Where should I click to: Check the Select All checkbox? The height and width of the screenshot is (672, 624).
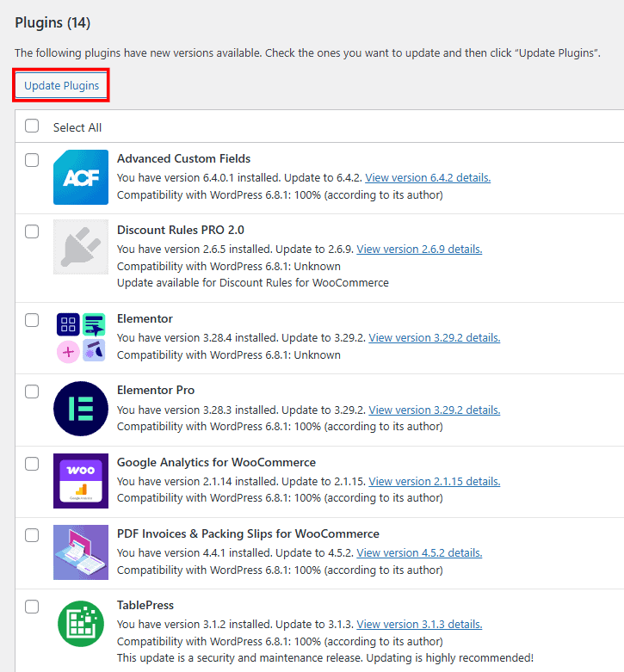point(32,126)
